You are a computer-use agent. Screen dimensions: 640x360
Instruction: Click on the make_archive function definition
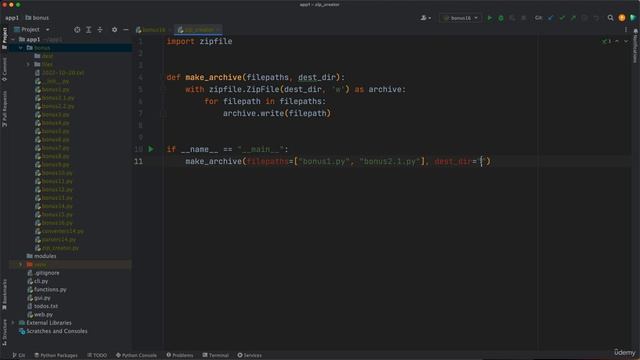point(213,77)
